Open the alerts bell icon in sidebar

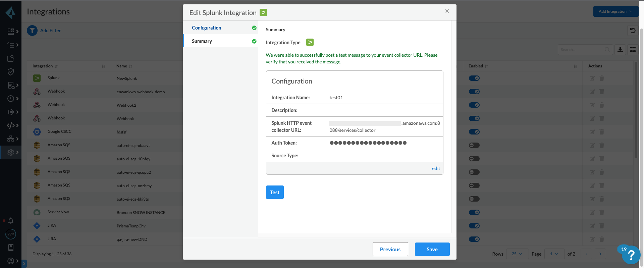(11, 221)
